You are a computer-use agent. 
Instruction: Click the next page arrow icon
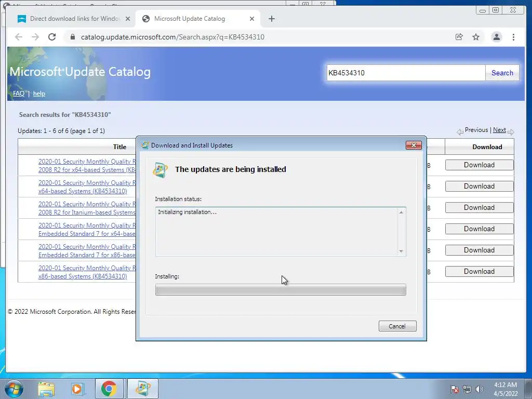point(511,131)
